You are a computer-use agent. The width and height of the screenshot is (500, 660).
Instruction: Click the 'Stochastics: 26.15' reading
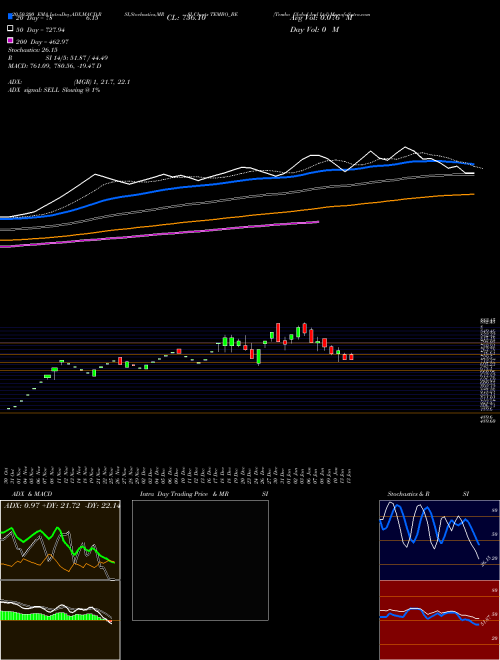(32, 50)
